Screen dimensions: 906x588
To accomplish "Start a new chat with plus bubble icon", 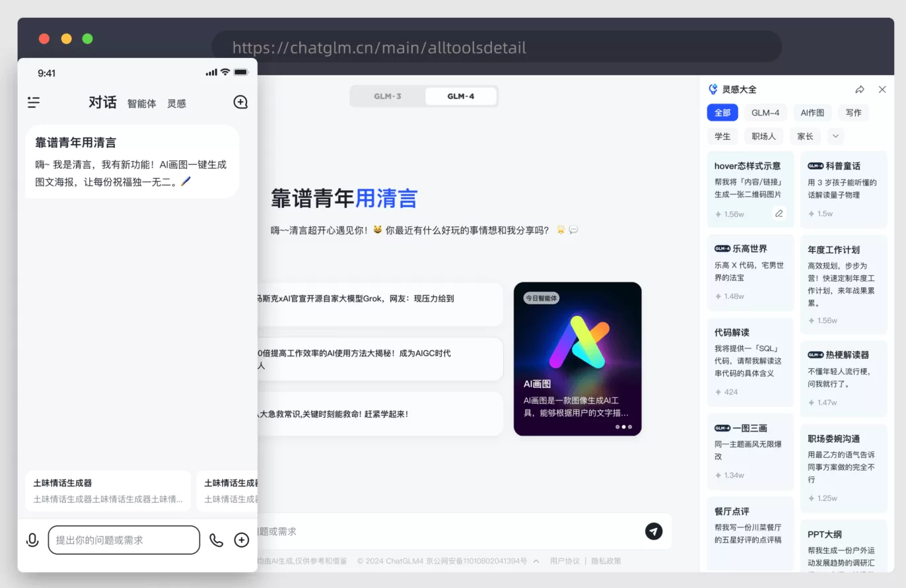I will 240,102.
